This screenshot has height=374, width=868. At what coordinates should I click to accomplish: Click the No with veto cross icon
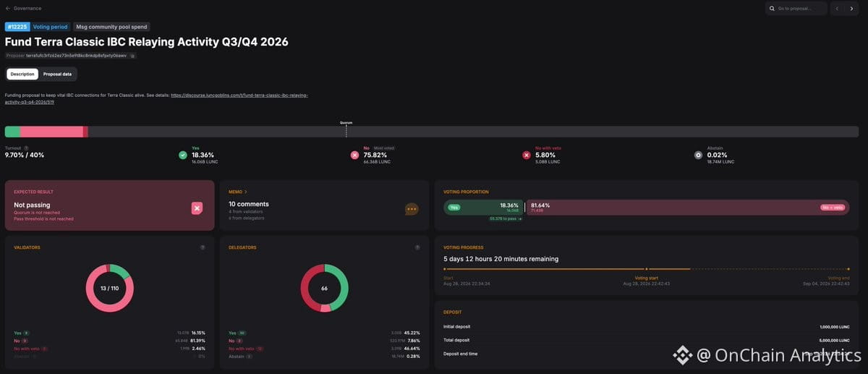527,155
